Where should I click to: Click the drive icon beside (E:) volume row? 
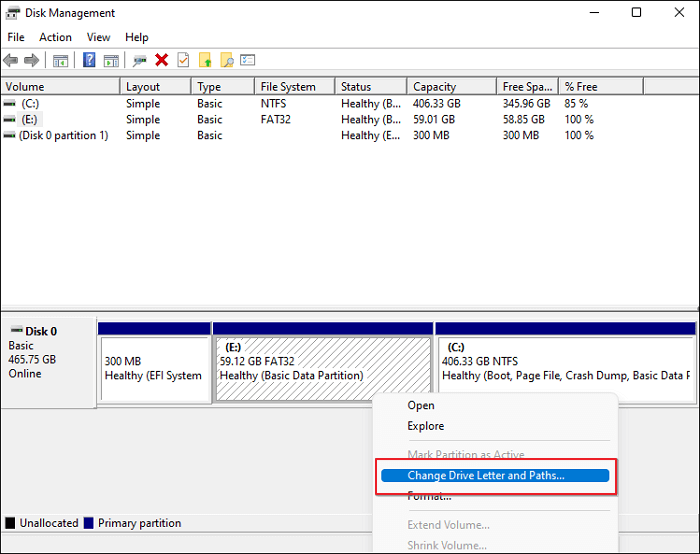coord(9,120)
